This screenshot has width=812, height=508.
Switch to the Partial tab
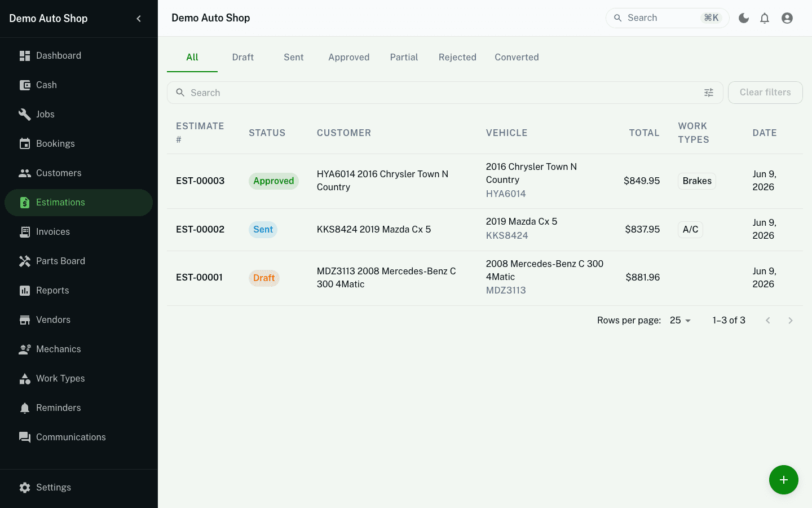[x=404, y=57]
